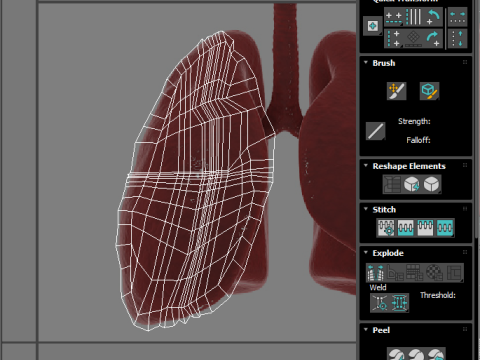
Task: Click the Straighten Selection icon
Action: (x=392, y=184)
